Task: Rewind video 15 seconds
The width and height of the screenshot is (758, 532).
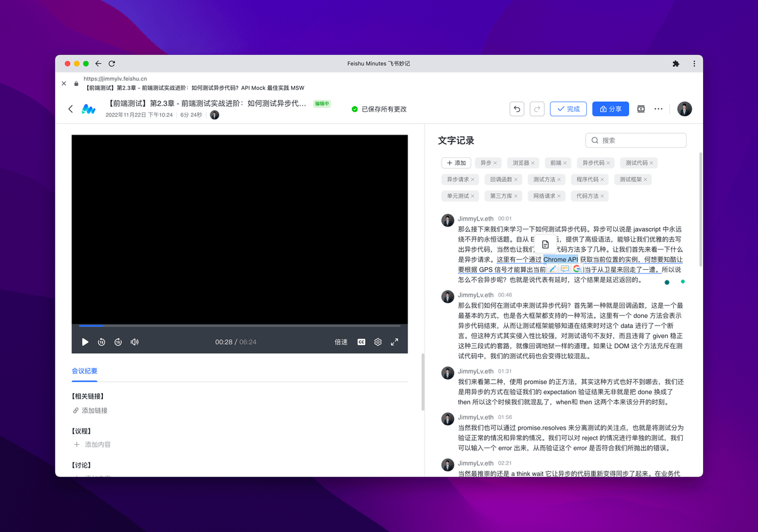Action: [102, 342]
